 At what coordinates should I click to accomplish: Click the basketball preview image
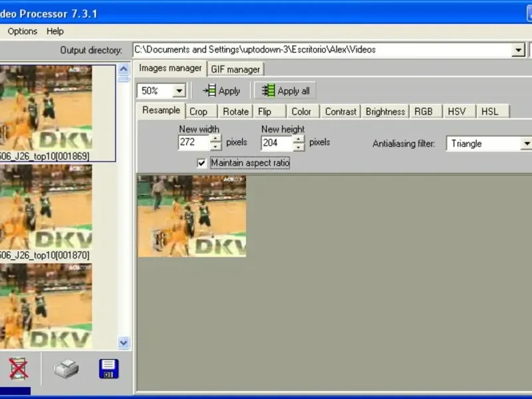[x=192, y=216]
